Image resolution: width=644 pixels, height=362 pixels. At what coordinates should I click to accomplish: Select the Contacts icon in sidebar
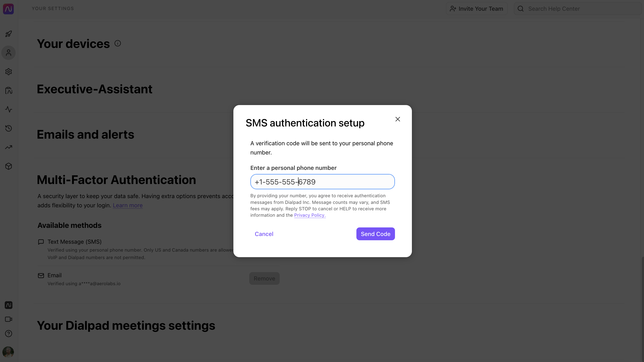click(8, 53)
